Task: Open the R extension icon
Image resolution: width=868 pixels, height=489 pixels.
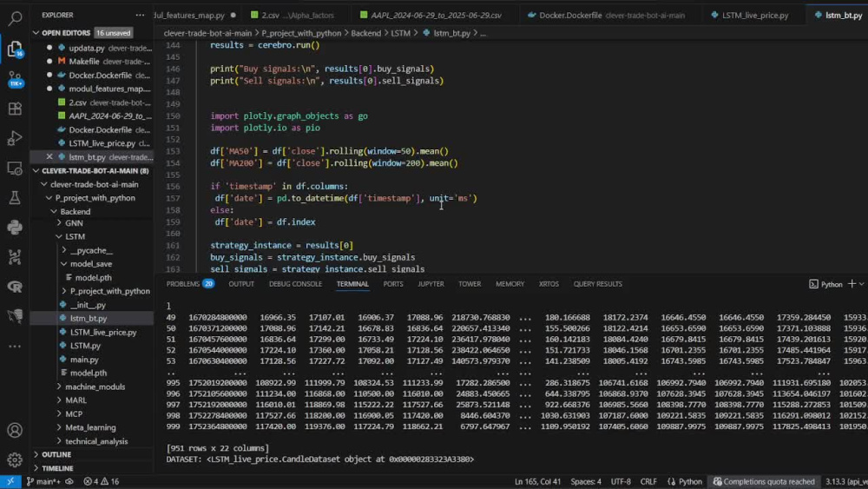Action: (15, 287)
